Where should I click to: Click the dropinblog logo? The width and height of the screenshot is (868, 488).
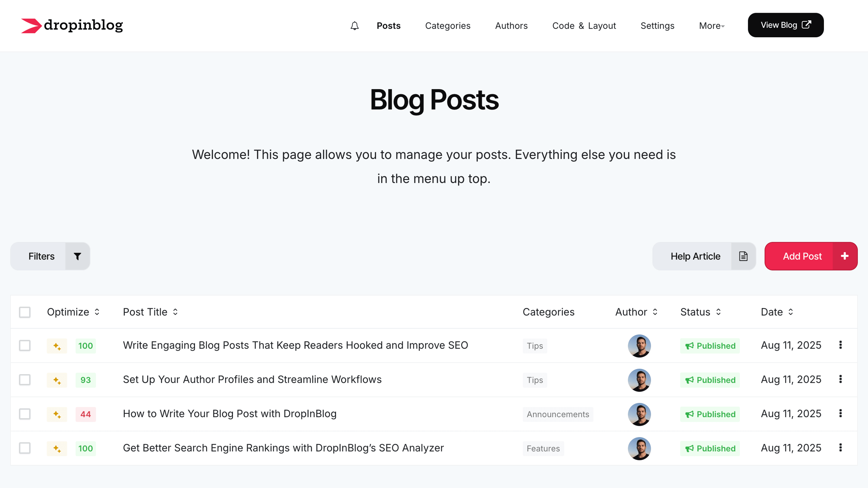click(72, 25)
